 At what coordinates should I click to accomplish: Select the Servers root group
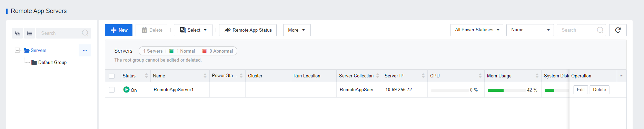[38, 50]
